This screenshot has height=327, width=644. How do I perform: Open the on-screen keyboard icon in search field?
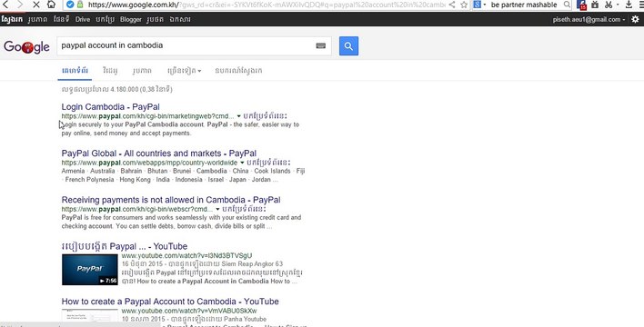click(x=321, y=46)
